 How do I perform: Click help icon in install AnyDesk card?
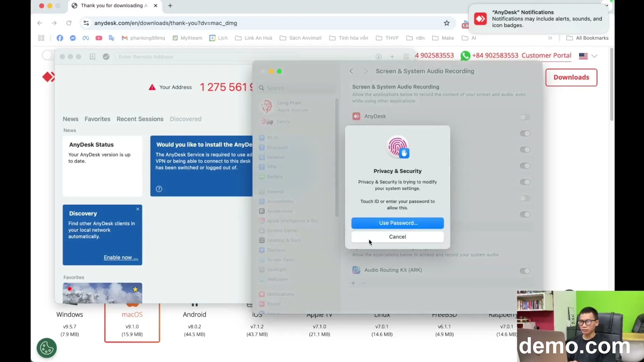pos(159,189)
